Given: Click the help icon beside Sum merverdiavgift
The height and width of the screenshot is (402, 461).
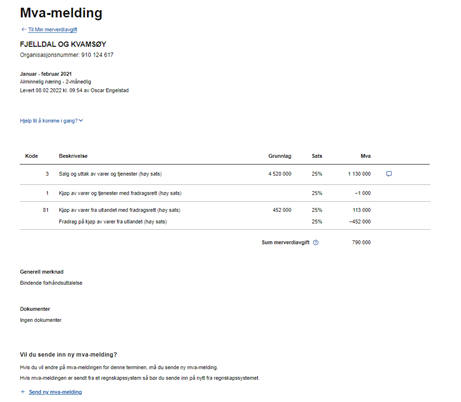Looking at the screenshot, I should [x=316, y=243].
